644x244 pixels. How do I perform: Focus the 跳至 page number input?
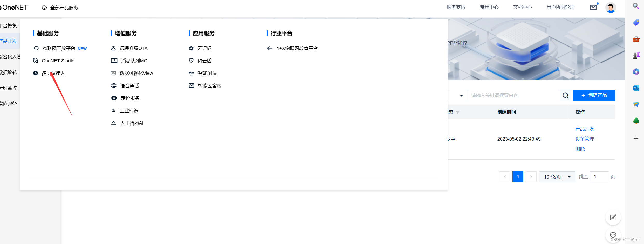coord(599,177)
